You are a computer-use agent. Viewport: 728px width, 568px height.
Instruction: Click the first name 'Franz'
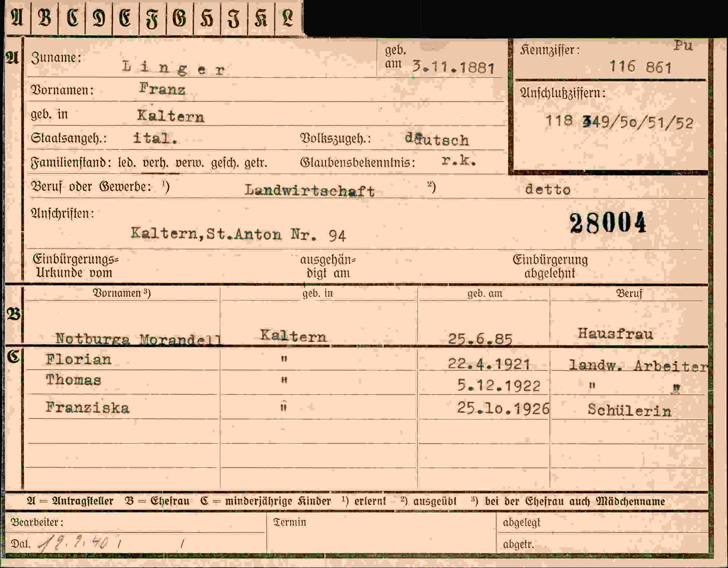coord(162,89)
